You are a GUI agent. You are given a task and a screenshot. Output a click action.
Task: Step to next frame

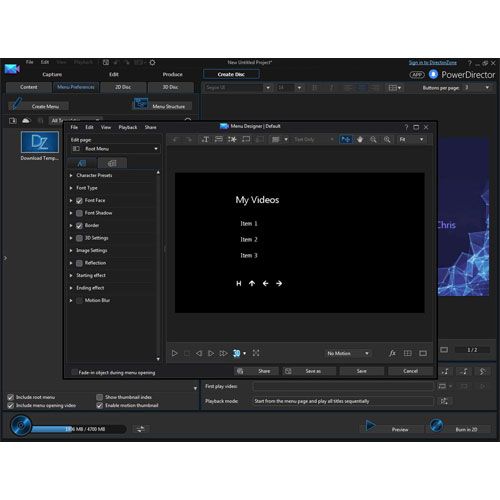tap(211, 353)
